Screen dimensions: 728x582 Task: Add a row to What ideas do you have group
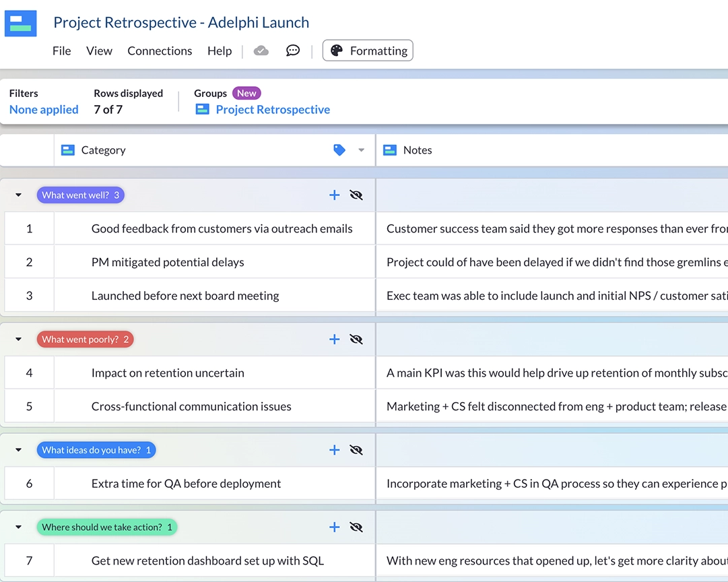coord(334,450)
